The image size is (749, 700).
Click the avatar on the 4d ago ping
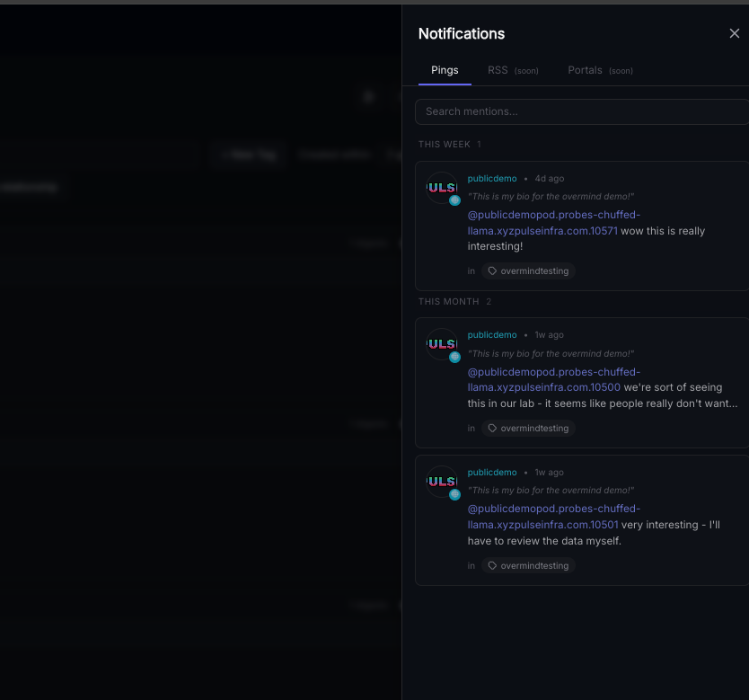point(441,187)
